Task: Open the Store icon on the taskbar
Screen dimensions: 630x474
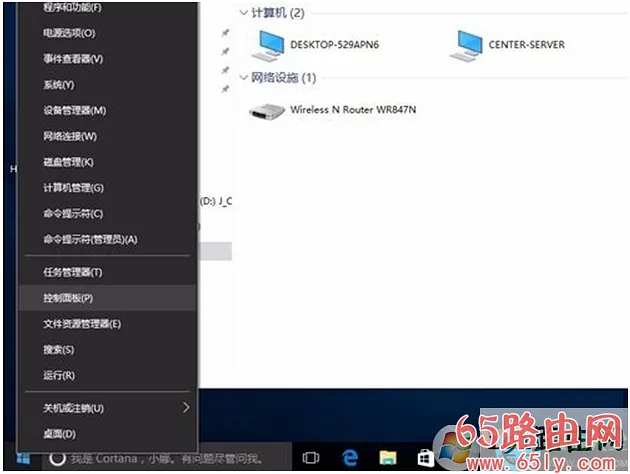Action: pos(425,458)
